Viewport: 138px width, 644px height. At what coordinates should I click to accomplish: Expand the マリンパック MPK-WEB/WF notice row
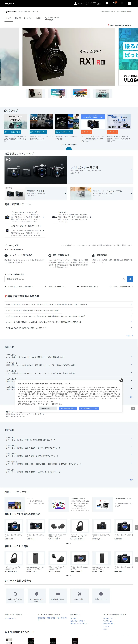(69, 322)
